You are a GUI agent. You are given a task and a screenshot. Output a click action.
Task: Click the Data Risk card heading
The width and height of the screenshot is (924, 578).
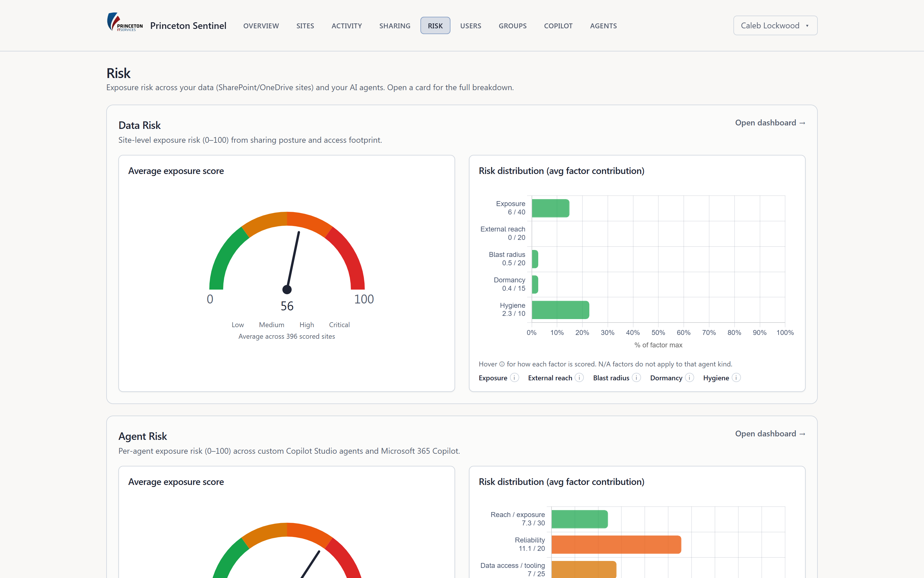(x=139, y=125)
